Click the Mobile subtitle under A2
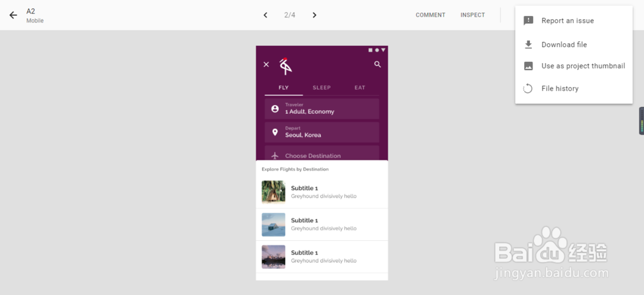This screenshot has height=295, width=644. tap(35, 21)
